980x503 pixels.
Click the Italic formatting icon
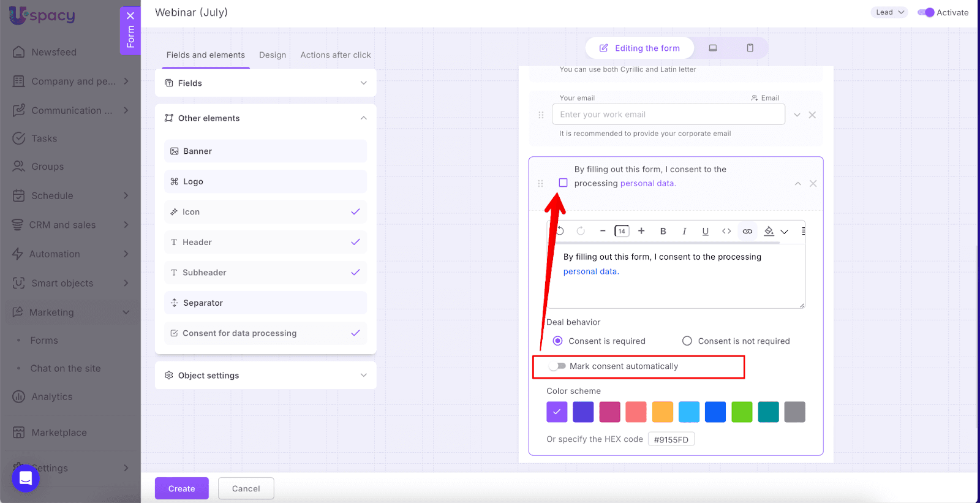[x=684, y=231]
